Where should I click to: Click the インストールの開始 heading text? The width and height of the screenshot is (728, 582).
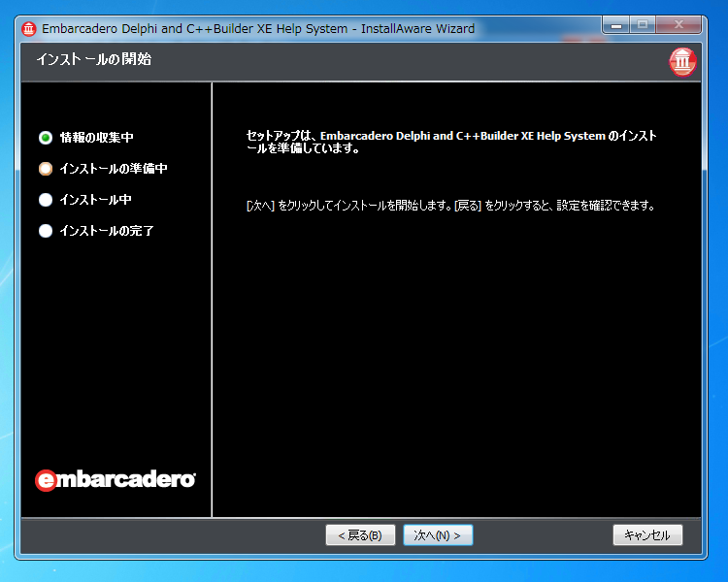(94, 59)
